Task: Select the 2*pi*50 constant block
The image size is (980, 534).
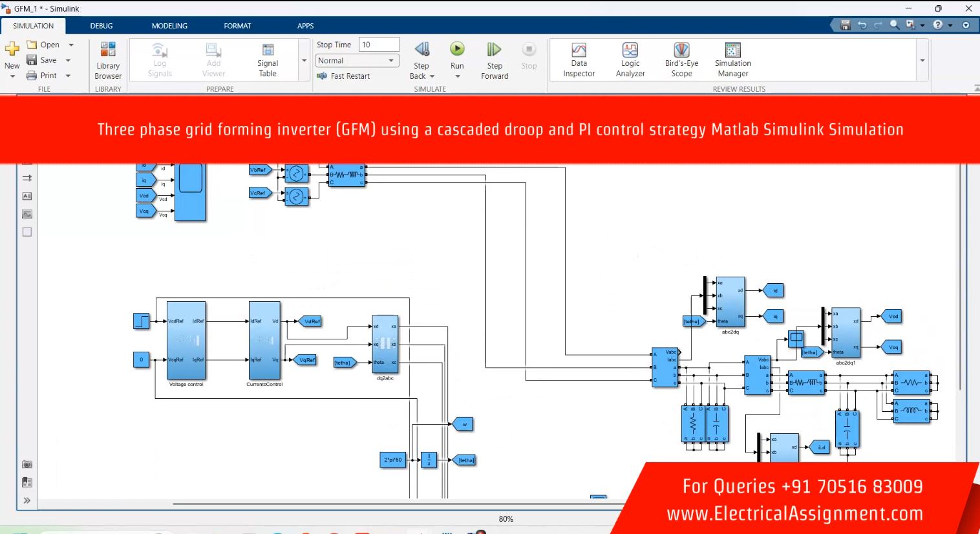Action: (393, 460)
